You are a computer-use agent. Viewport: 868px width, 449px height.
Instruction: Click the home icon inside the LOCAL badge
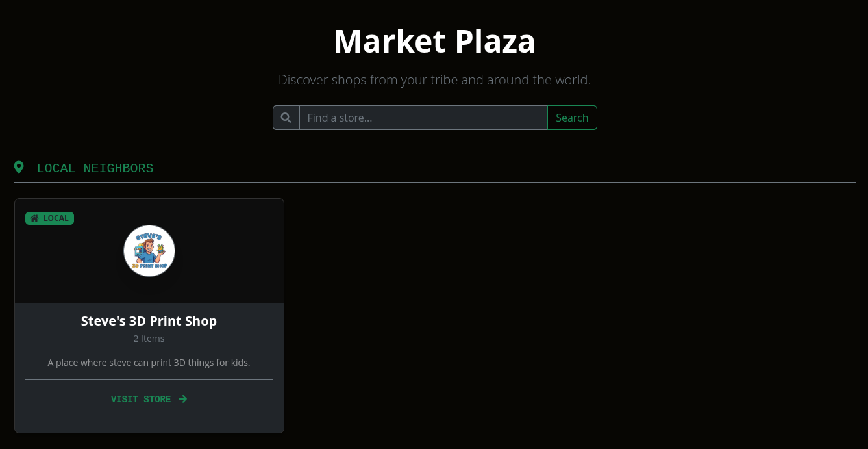coord(34,218)
